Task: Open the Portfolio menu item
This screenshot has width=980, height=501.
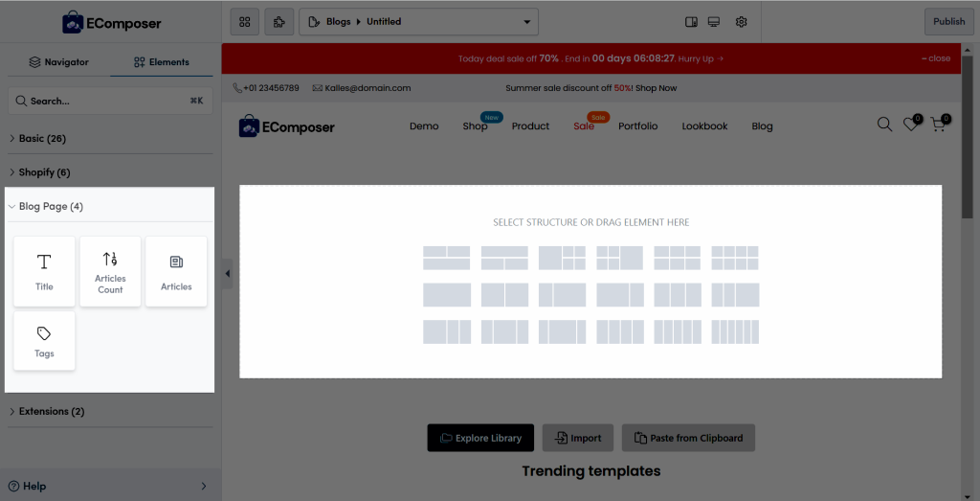Action: 638,125
